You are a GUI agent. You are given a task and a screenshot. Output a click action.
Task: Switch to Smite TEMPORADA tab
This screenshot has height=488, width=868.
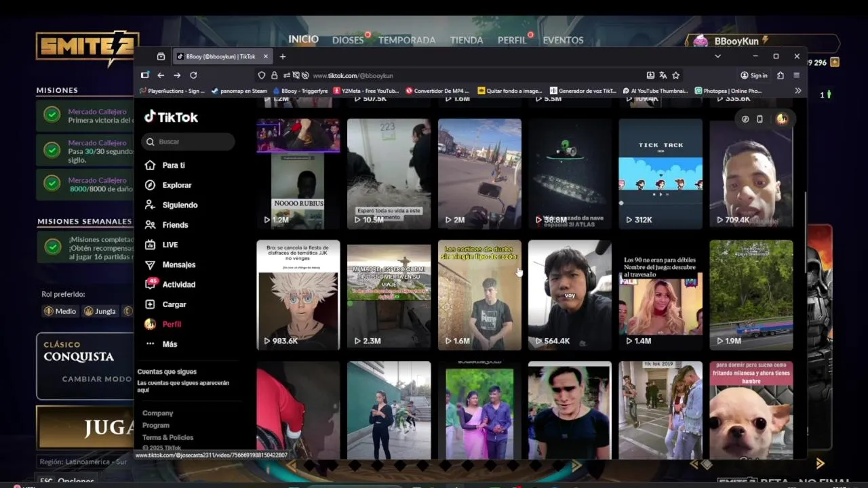[407, 40]
